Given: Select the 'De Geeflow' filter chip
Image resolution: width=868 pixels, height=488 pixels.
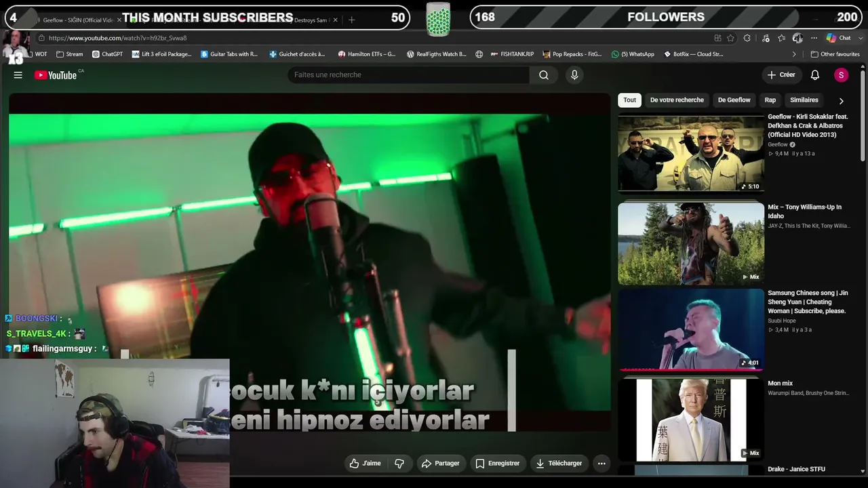Looking at the screenshot, I should point(734,100).
